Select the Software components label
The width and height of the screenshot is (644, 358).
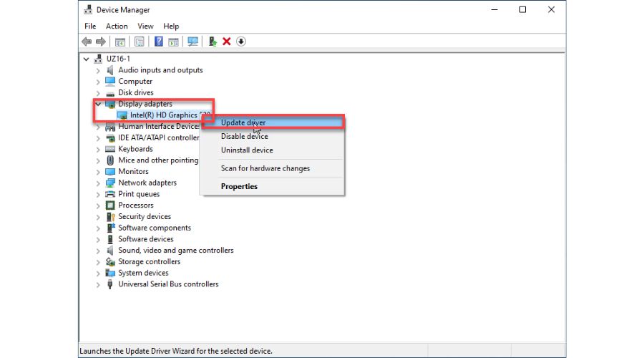(x=155, y=228)
